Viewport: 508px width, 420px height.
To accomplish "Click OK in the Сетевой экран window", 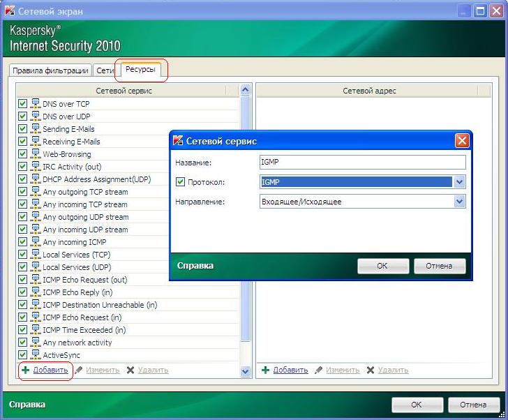I will pos(417,405).
